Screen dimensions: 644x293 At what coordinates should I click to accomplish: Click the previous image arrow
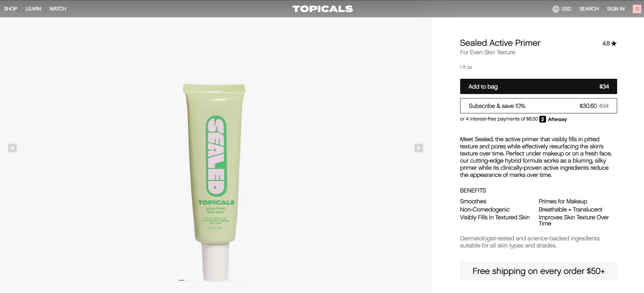12,148
